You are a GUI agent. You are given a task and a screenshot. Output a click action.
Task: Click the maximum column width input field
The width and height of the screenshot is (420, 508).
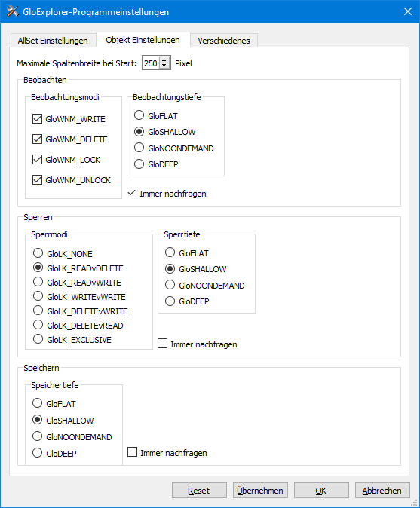[152, 63]
